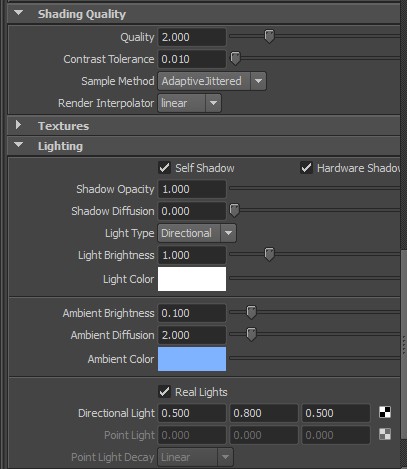The image size is (407, 469).
Task: Toggle the Self Shadow checkbox
Action: coord(164,168)
